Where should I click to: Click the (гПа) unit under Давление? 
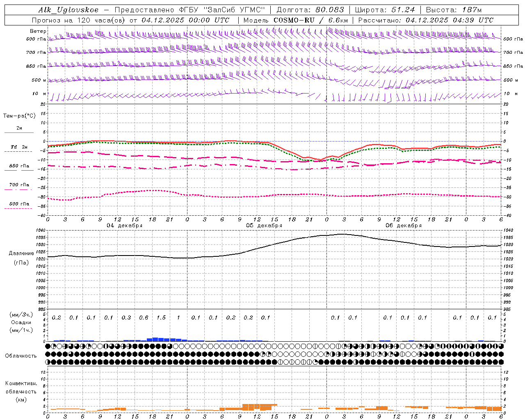[x=21, y=263]
